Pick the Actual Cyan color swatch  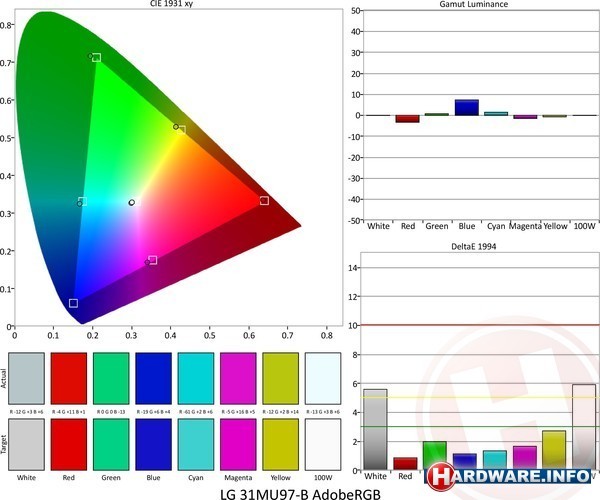[x=196, y=378]
